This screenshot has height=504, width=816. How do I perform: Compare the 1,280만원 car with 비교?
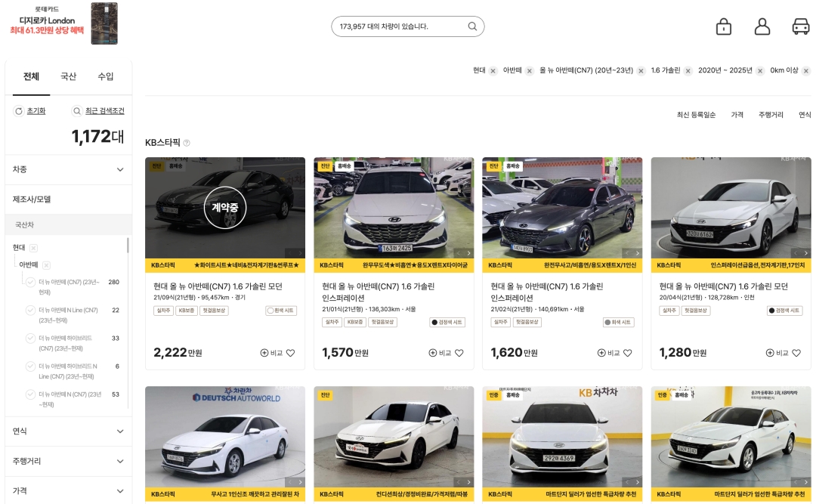pyautogui.click(x=777, y=353)
